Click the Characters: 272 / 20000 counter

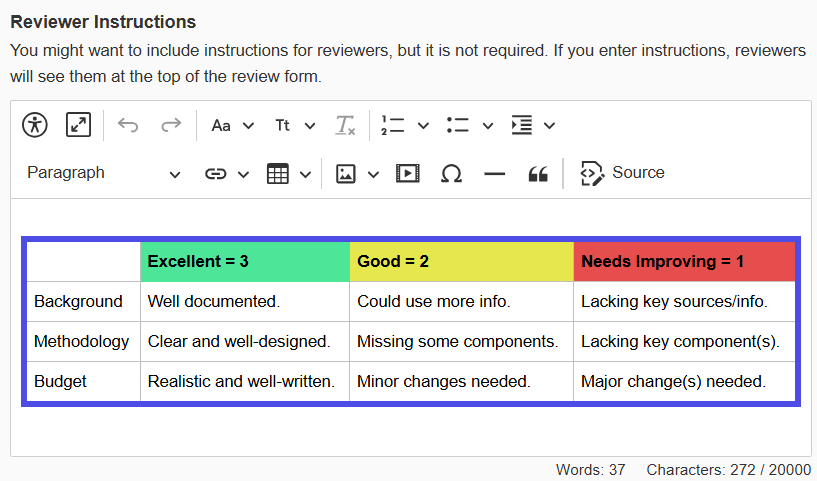(x=728, y=470)
